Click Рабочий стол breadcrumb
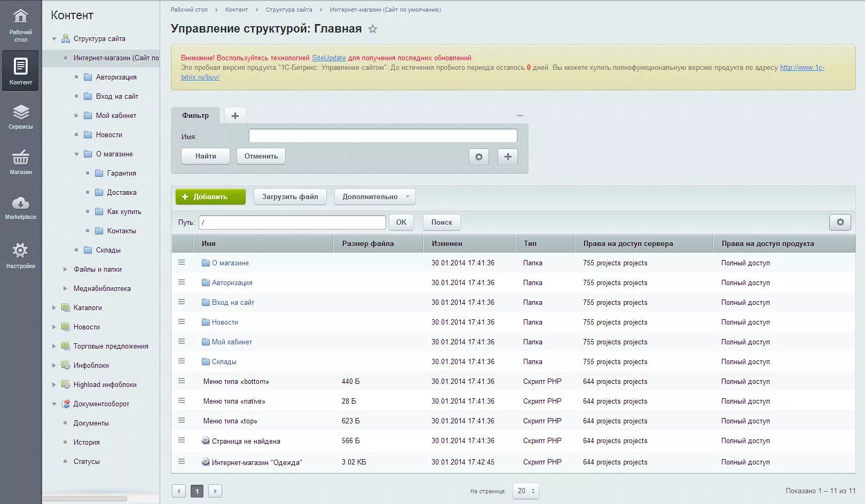 (x=189, y=10)
